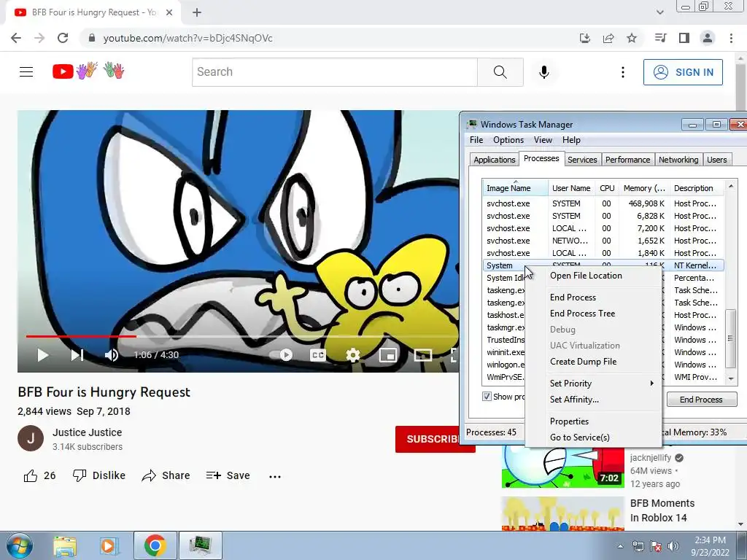Click the End Process button in Task Manager
Image resolution: width=747 pixels, height=560 pixels.
click(701, 400)
